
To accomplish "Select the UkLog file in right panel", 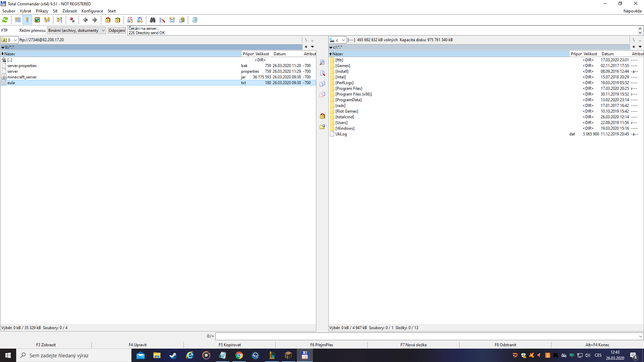I will point(486,134).
